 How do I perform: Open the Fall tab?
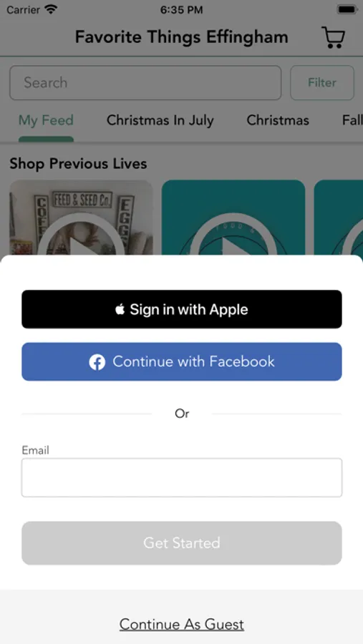click(352, 120)
